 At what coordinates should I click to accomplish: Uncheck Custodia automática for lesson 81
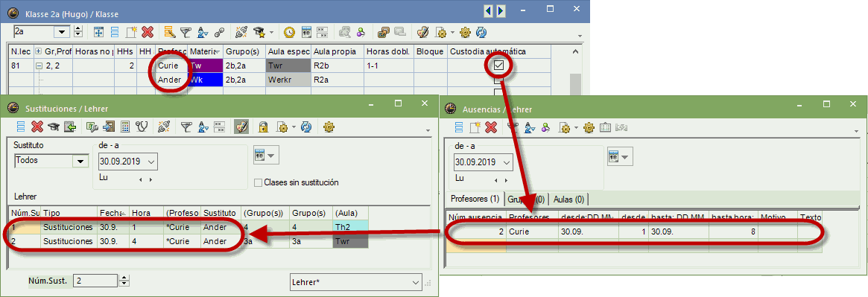[498, 66]
